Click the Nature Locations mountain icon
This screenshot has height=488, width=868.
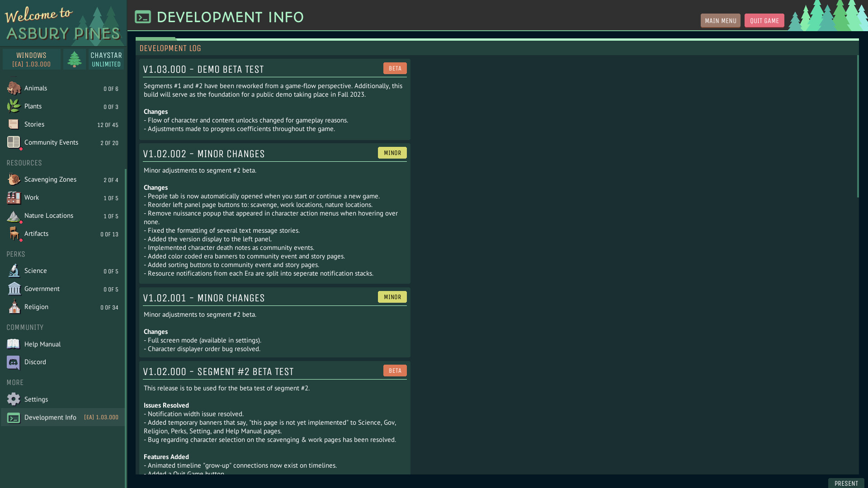(x=14, y=216)
